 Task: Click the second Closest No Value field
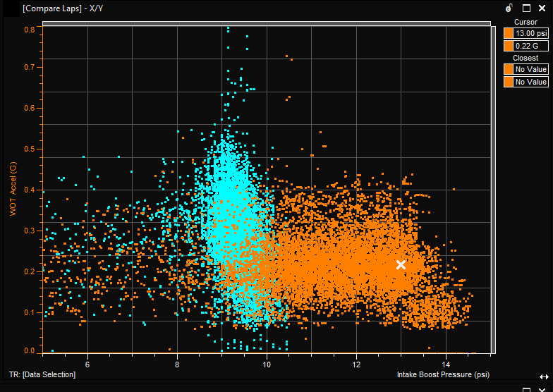pyautogui.click(x=530, y=82)
